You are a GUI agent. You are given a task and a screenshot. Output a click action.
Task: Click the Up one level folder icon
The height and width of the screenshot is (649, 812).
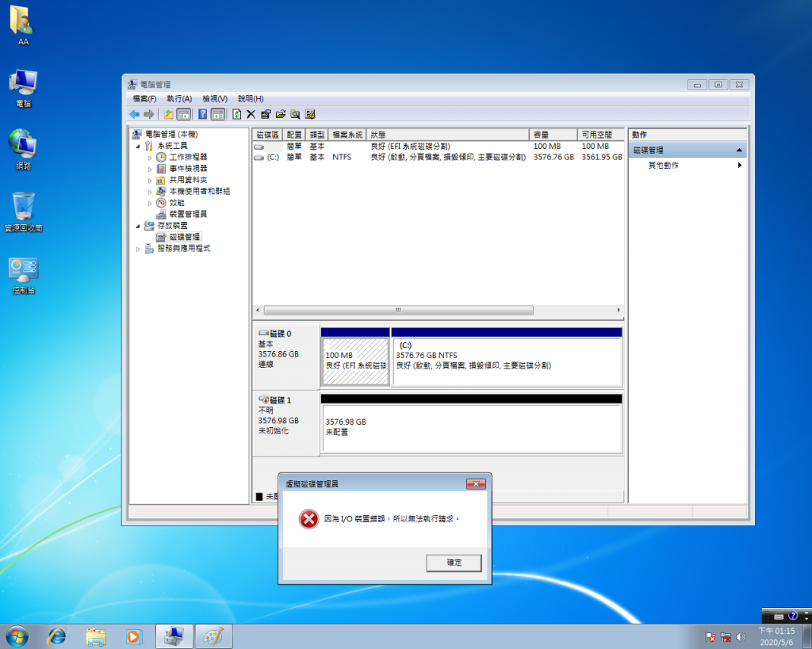pos(168,114)
